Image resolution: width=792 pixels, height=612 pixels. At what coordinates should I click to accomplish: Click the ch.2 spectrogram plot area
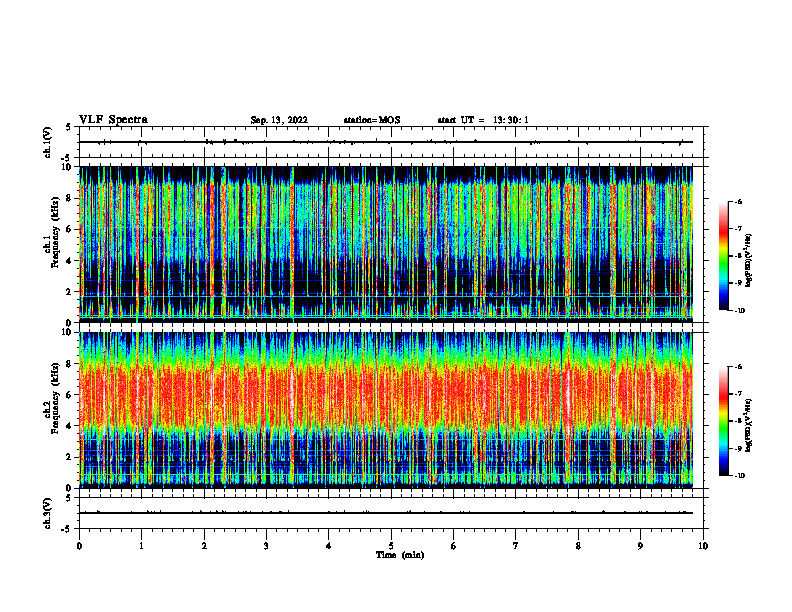386,410
